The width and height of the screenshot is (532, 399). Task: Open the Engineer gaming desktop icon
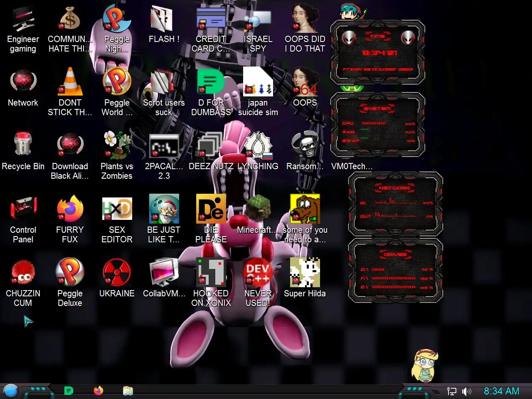(x=23, y=29)
